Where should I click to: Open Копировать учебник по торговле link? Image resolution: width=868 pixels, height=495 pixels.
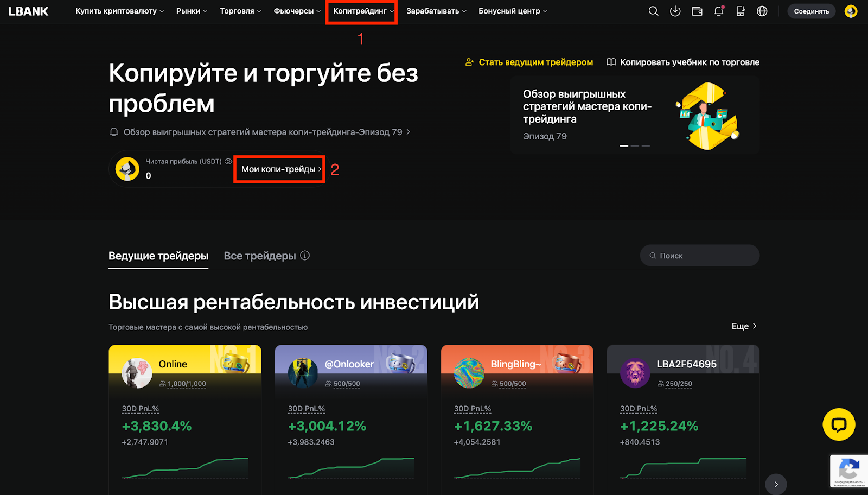pos(682,62)
